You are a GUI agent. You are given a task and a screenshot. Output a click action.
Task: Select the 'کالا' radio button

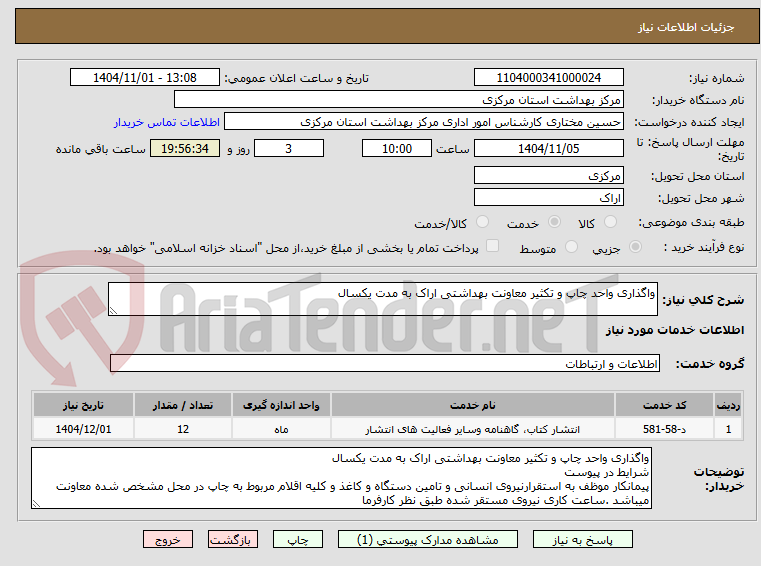[610, 222]
